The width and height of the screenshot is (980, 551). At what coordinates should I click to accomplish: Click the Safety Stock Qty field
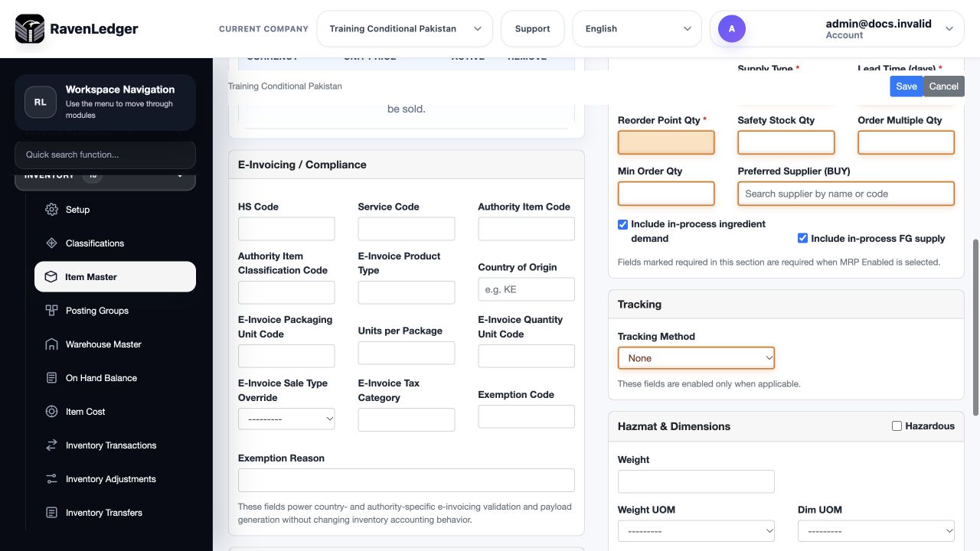point(786,142)
